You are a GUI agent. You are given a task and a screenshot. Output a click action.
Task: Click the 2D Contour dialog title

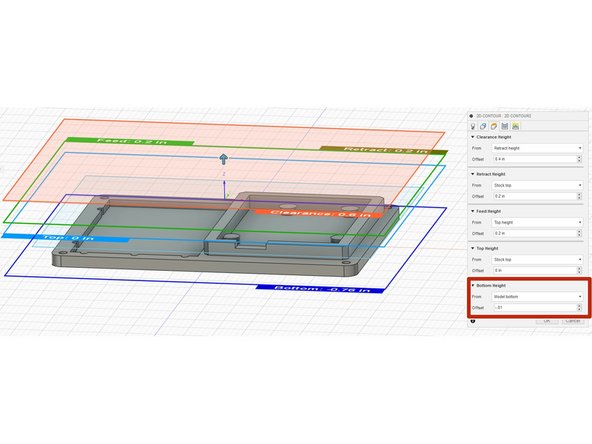tap(504, 116)
